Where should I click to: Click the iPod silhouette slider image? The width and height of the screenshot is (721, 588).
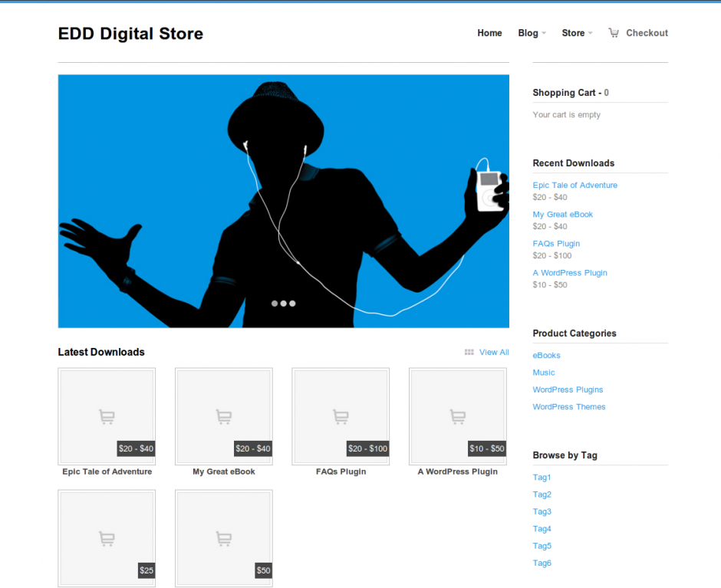(283, 201)
